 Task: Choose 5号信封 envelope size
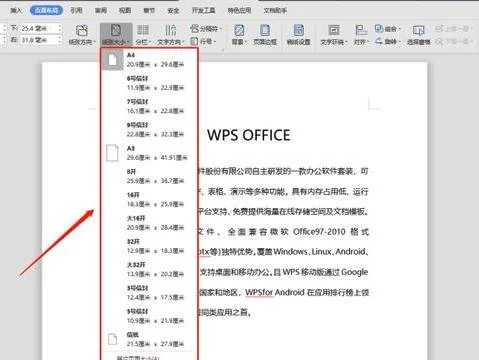[x=149, y=316]
